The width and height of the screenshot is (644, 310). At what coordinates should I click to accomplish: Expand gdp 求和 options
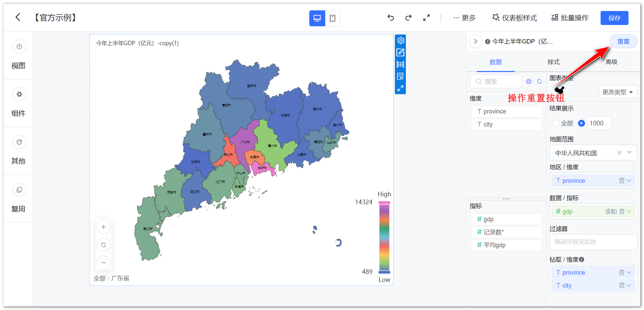(629, 212)
